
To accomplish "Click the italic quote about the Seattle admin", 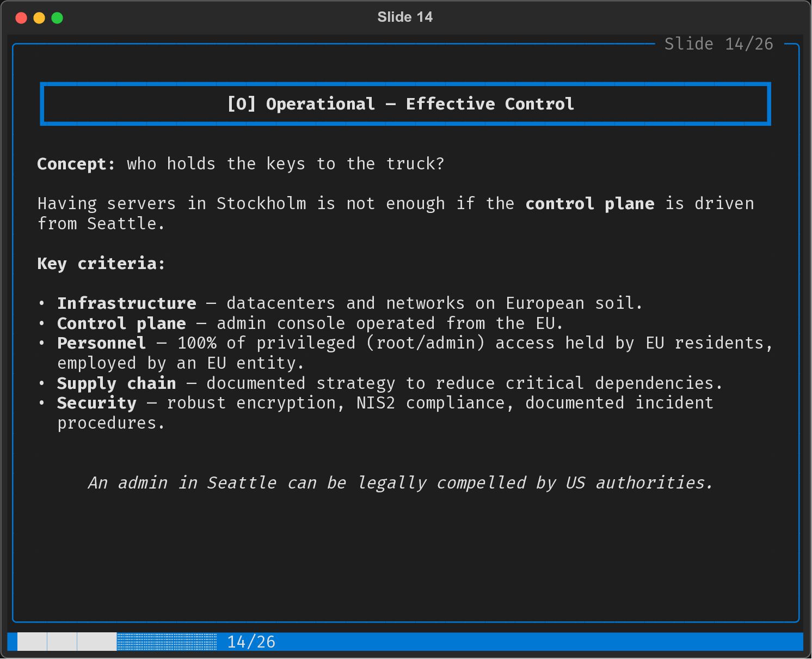I will pos(401,483).
